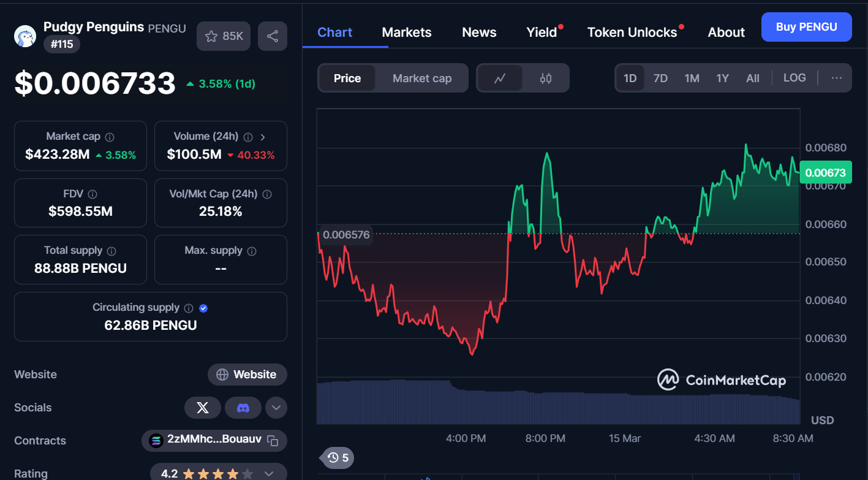Open the chart events history badge

(338, 457)
